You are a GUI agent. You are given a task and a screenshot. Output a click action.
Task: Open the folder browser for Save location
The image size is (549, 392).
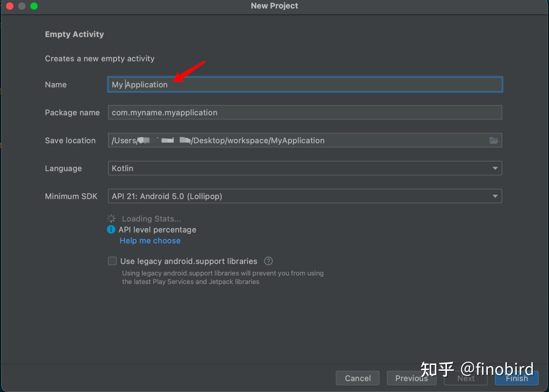[x=494, y=140]
